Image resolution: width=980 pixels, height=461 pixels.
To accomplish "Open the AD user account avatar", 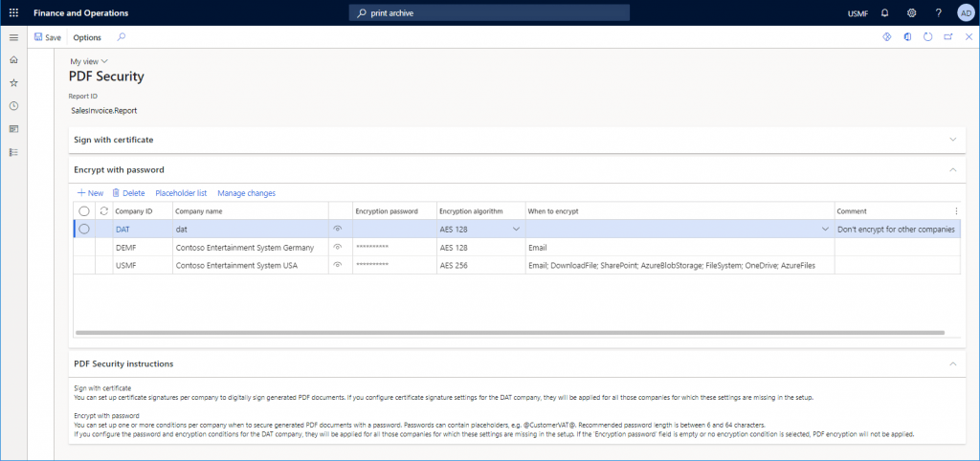I will coord(965,12).
